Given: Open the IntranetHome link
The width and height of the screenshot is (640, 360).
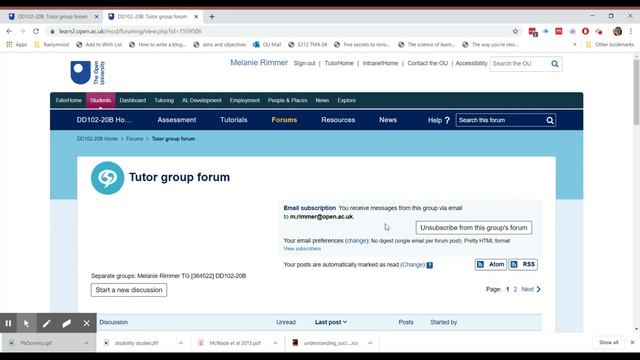Looking at the screenshot, I should point(380,63).
